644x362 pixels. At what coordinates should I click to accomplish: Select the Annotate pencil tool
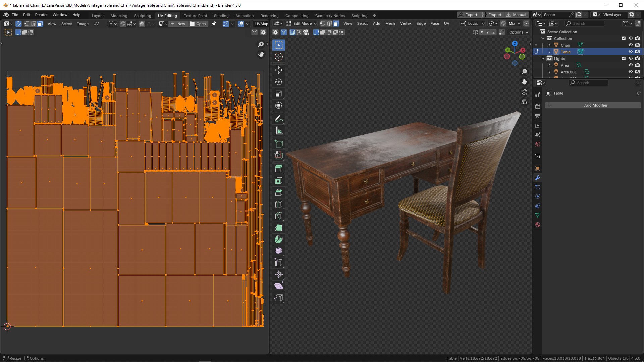click(278, 119)
